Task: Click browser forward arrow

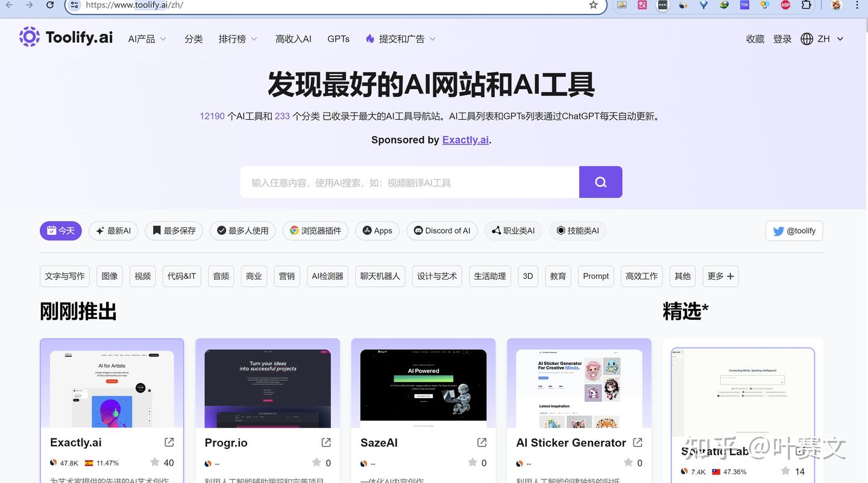Action: (30, 5)
